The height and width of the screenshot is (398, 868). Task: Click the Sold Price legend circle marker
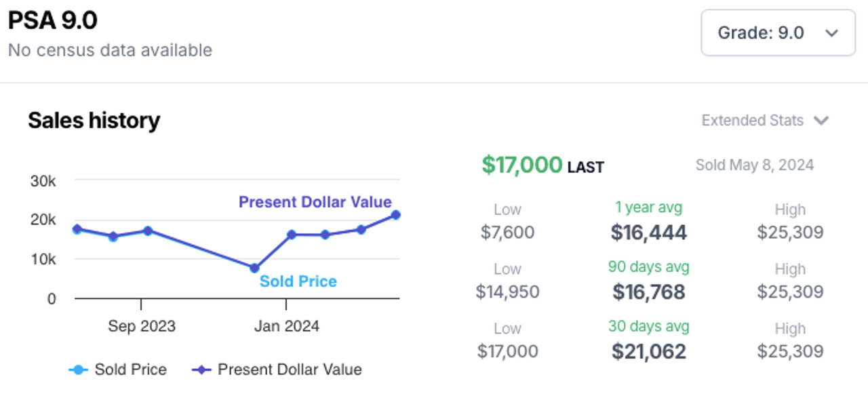pyautogui.click(x=79, y=370)
